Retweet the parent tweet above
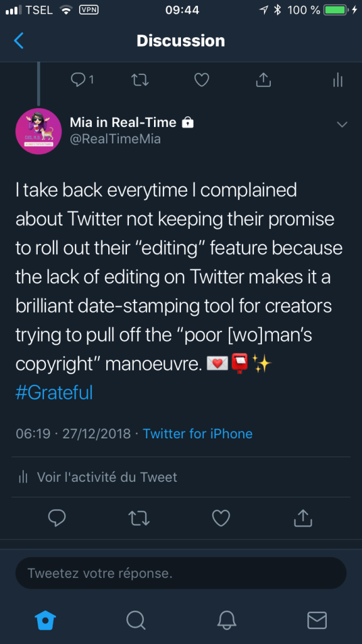362x644 pixels. click(140, 80)
